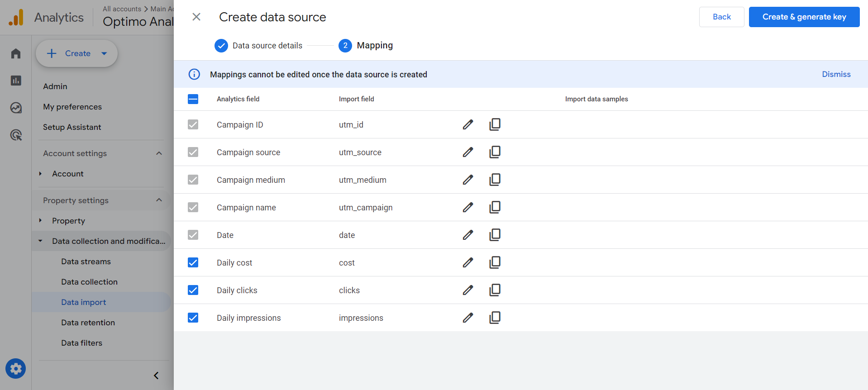Open the Admin gear icon
Image resolution: width=868 pixels, height=390 pixels.
[x=16, y=369]
